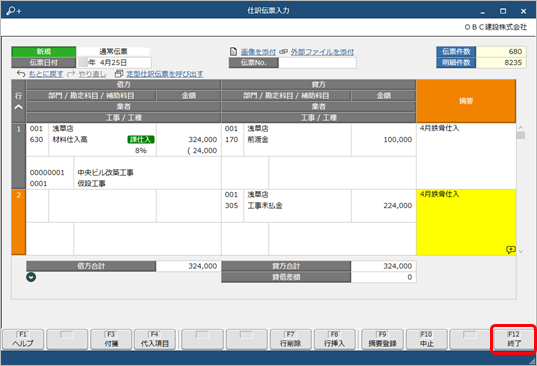Click the 摘要 orange column header
The height and width of the screenshot is (366, 537).
pyautogui.click(x=466, y=101)
